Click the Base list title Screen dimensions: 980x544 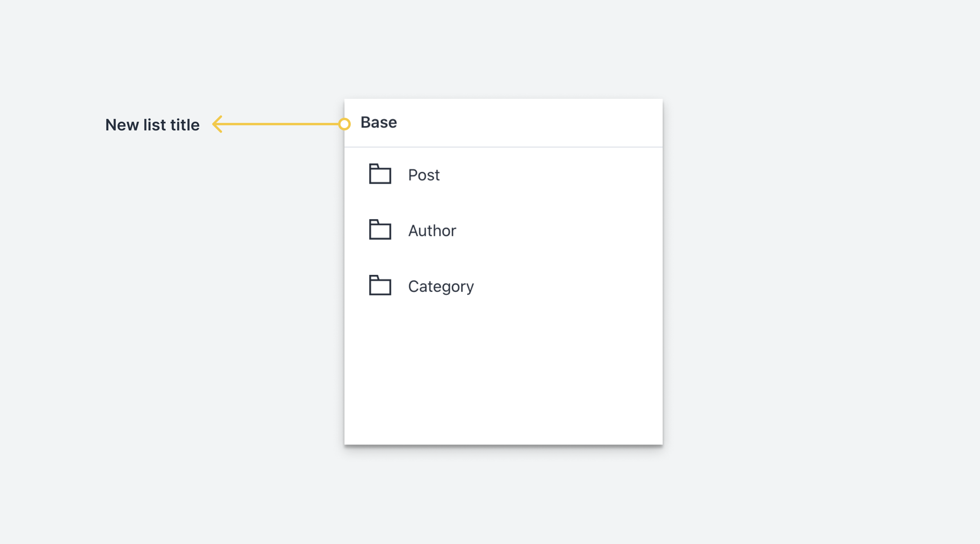pos(378,122)
